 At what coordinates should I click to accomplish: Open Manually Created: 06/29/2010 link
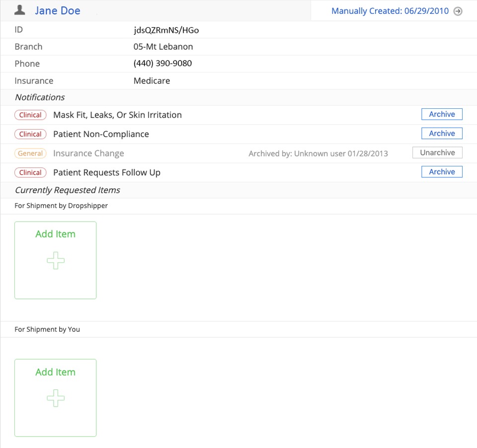pos(390,11)
